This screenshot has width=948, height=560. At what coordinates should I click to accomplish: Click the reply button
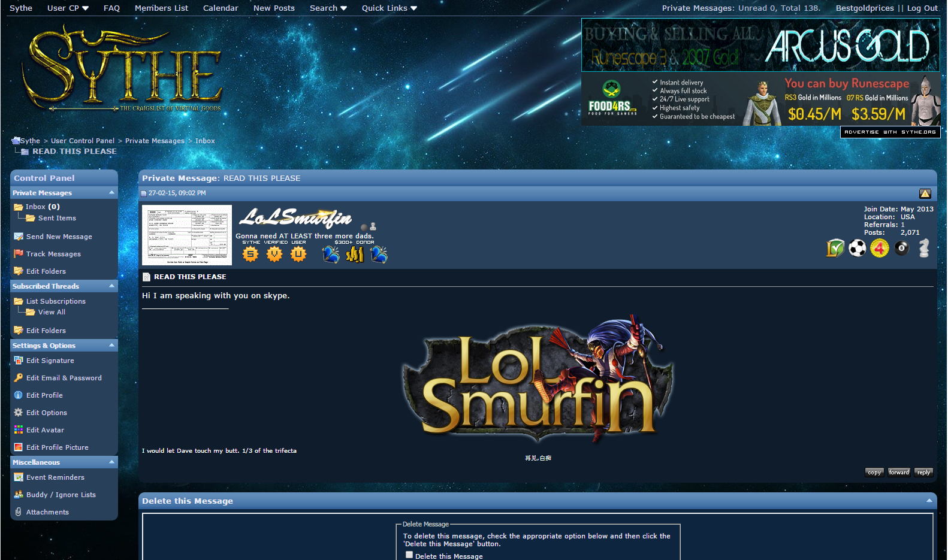[x=923, y=472]
